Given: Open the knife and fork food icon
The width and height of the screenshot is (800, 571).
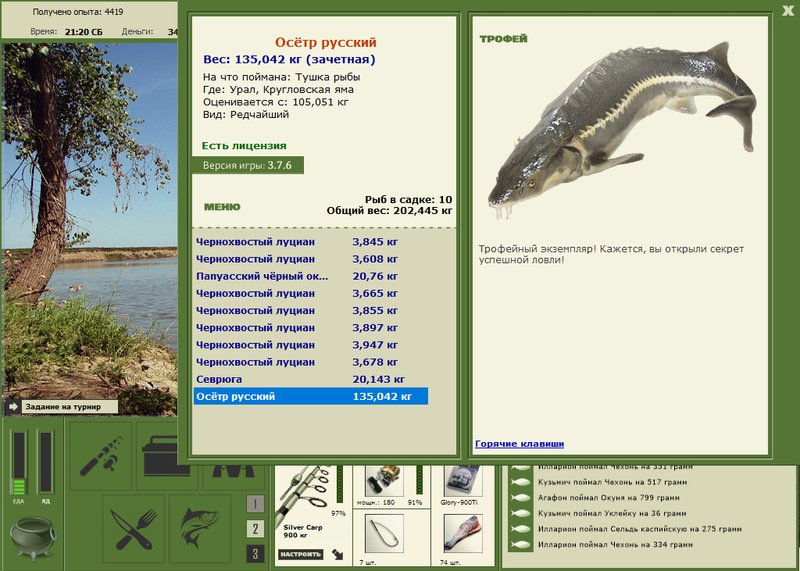Looking at the screenshot, I should [134, 528].
